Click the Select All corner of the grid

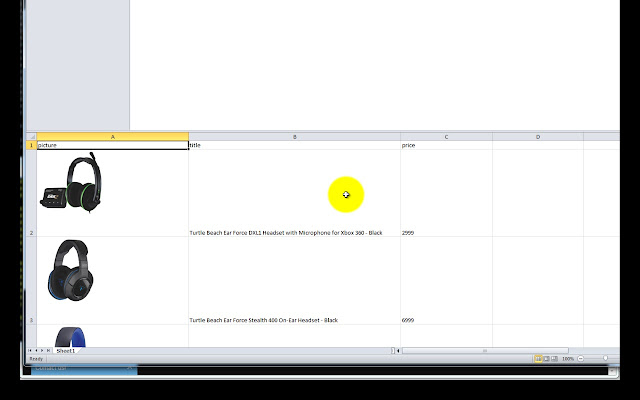tap(31, 137)
